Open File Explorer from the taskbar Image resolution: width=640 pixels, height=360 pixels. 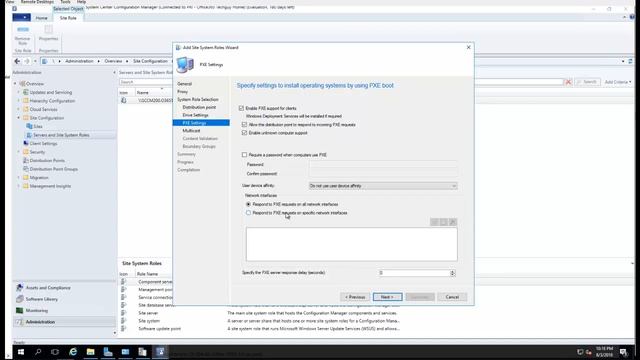pyautogui.click(x=90, y=352)
